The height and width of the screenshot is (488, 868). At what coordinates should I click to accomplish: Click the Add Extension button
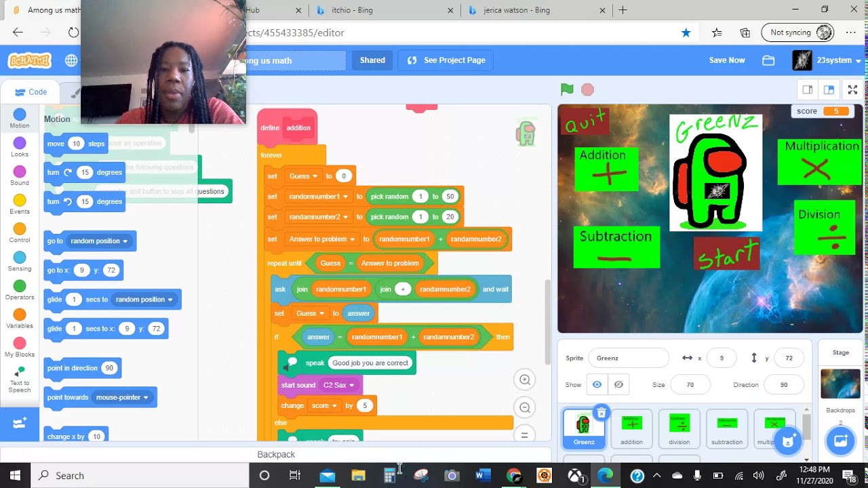(x=20, y=424)
